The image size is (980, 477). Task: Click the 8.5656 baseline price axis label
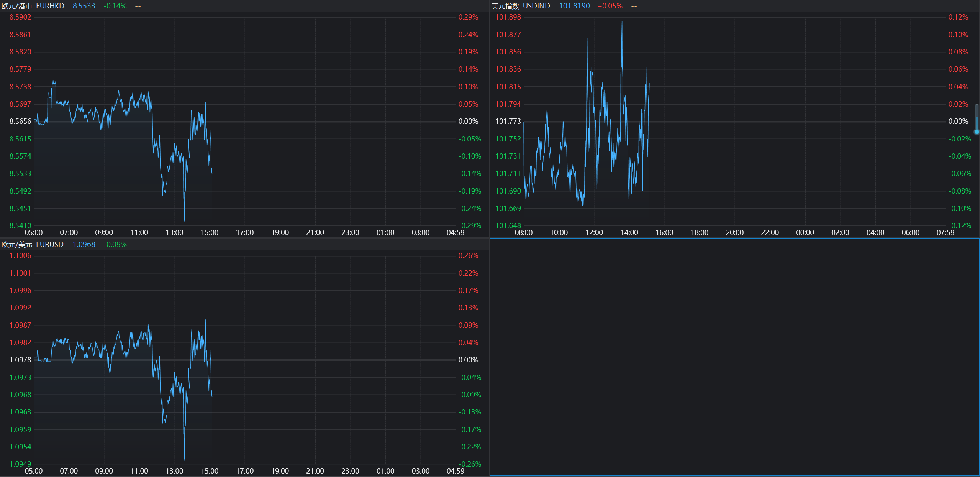[x=20, y=122]
